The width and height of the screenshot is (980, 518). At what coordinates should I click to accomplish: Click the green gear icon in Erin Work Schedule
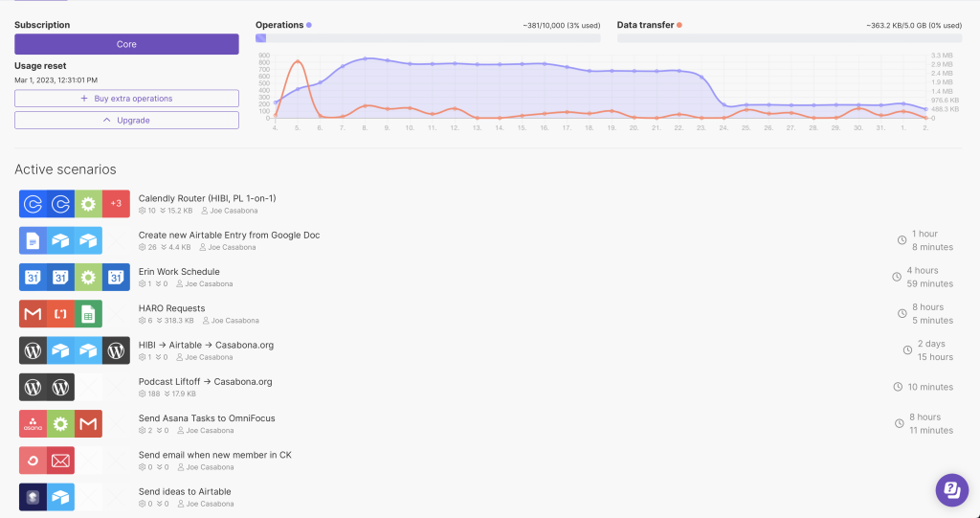point(88,278)
